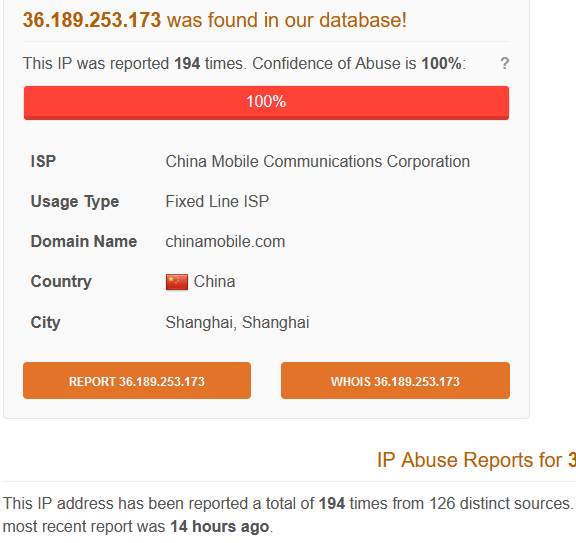Click the Fixed Line ISP usage type
The image size is (576, 543).
pyautogui.click(x=217, y=202)
